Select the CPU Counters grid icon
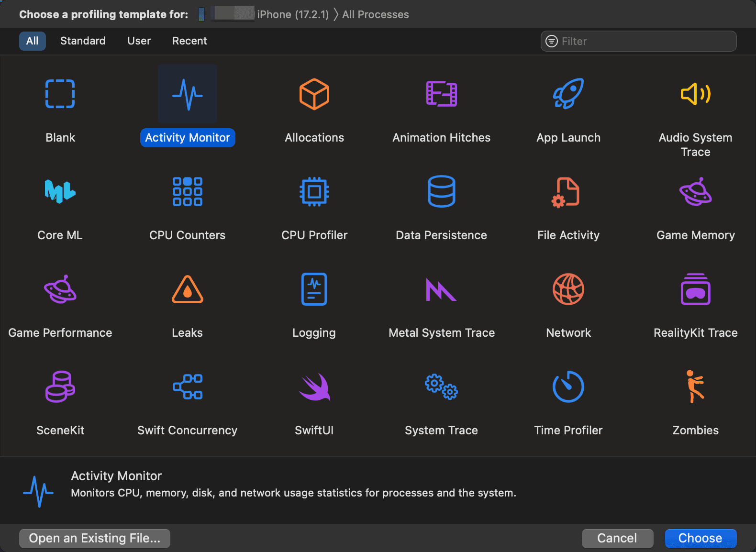The image size is (756, 552). click(188, 191)
